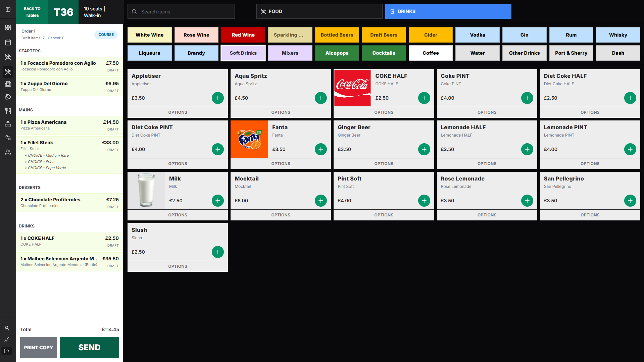The width and height of the screenshot is (644, 362).
Task: Select the Cider category
Action: pos(431,35)
